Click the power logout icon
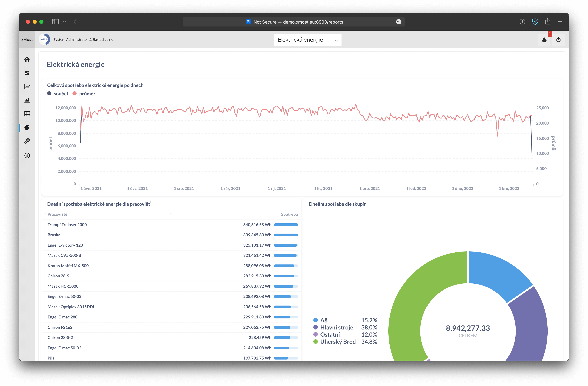The width and height of the screenshot is (588, 386). (558, 40)
